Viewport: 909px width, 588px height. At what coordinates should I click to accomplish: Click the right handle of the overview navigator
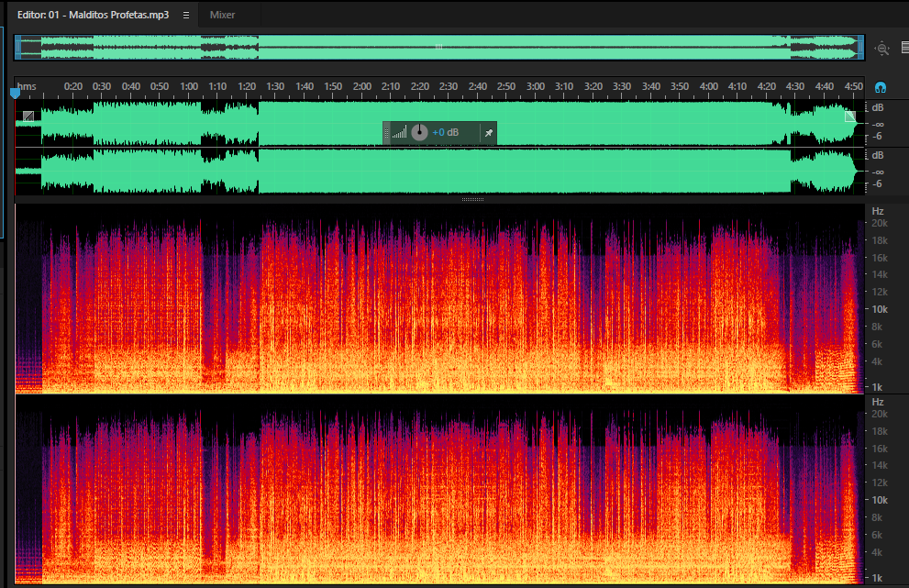tap(861, 47)
